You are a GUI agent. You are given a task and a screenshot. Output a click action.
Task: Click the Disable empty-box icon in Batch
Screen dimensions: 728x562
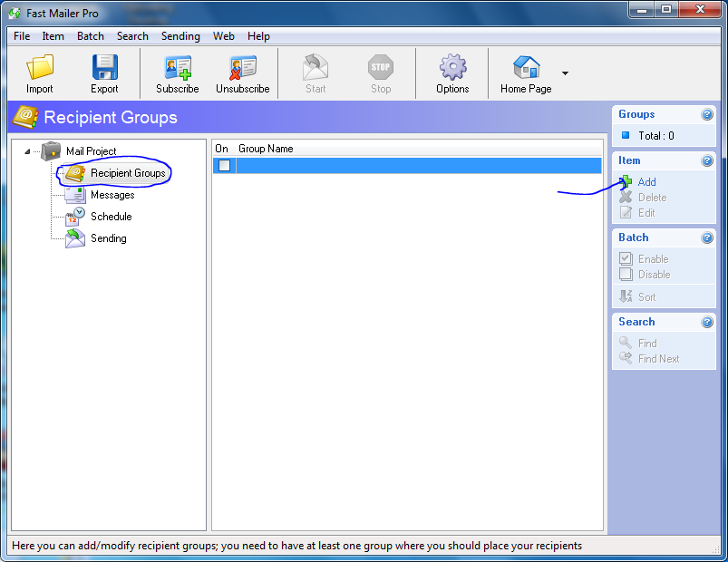coord(626,275)
